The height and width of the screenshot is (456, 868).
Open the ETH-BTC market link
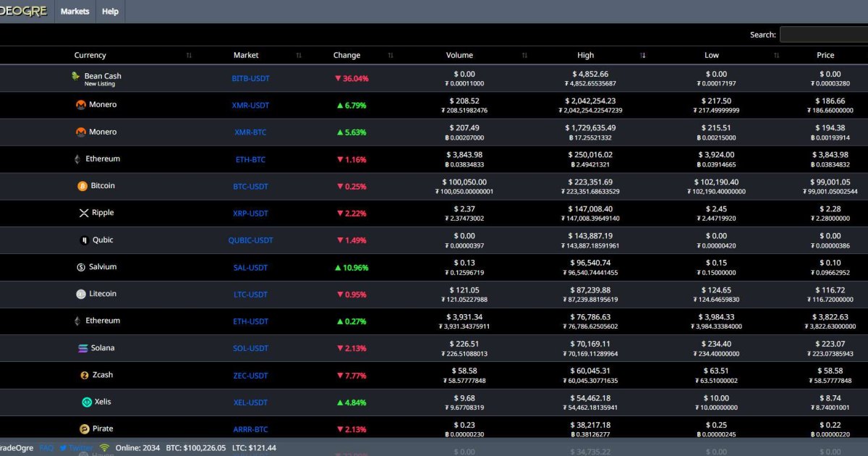[250, 160]
